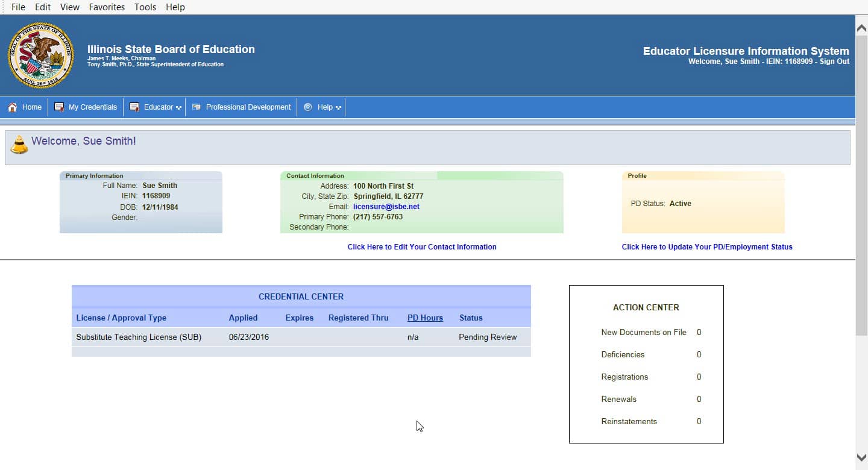Click the Illinois State Board of Education title
Screen dimensions: 868x470
point(171,49)
